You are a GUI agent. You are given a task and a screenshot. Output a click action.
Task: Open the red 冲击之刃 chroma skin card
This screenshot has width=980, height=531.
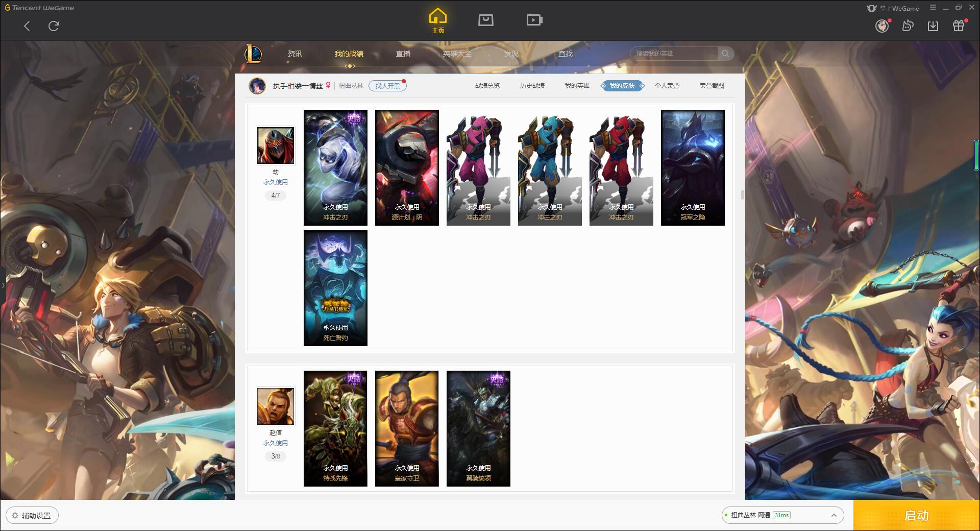(621, 167)
